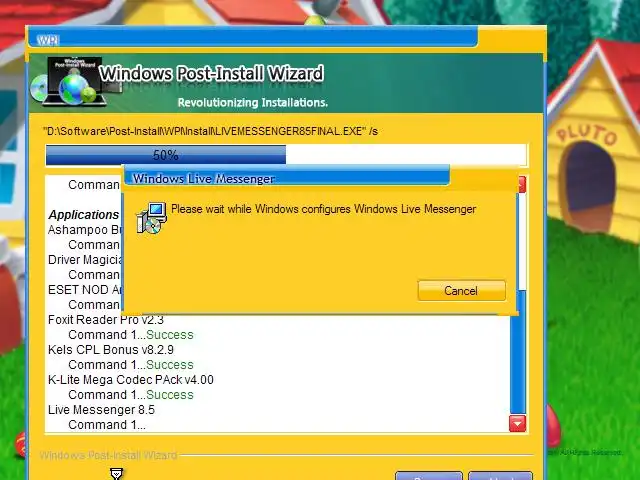Click Command 1 Success under Kels CPL Bonus
This screenshot has width=640, height=480.
pyautogui.click(x=131, y=365)
